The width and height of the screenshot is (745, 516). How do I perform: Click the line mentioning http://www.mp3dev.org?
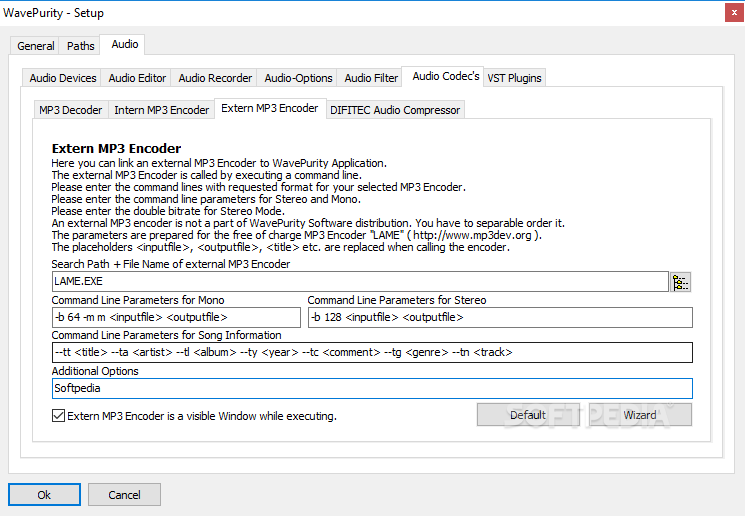click(x=296, y=235)
